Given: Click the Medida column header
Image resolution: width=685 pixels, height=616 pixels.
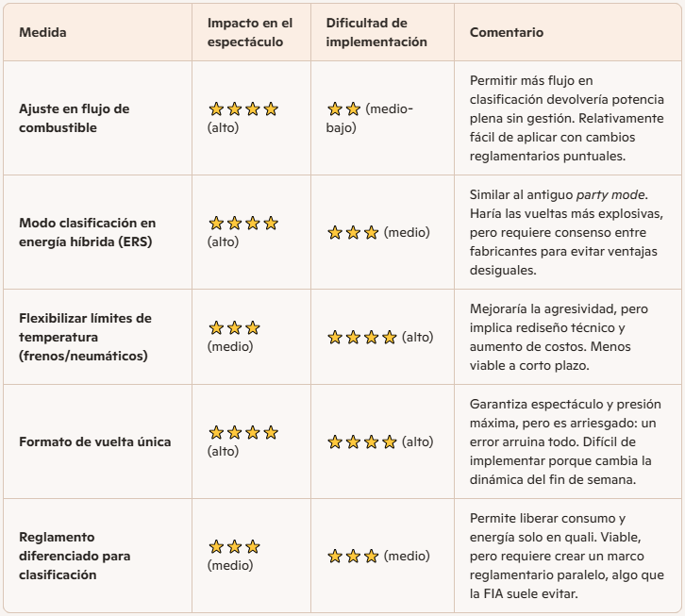Looking at the screenshot, I should [42, 33].
